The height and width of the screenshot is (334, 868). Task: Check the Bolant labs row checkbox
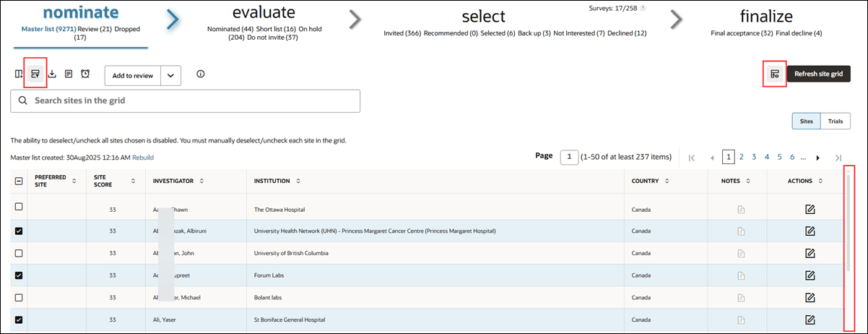pyautogui.click(x=19, y=297)
